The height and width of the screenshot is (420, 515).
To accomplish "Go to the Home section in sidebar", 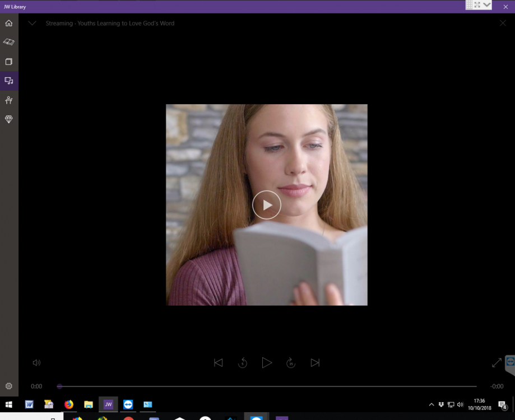I will pyautogui.click(x=9, y=24).
